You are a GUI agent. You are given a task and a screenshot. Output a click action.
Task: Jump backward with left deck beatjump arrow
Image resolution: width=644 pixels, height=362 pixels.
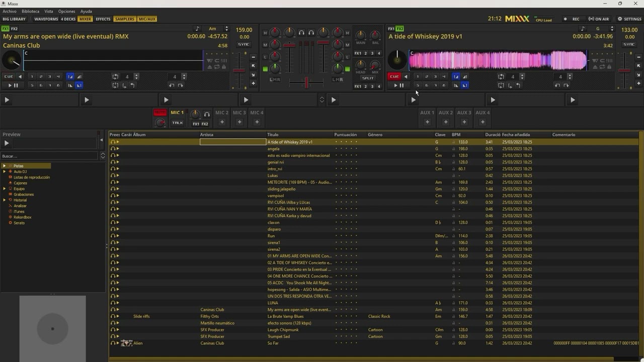(x=172, y=85)
